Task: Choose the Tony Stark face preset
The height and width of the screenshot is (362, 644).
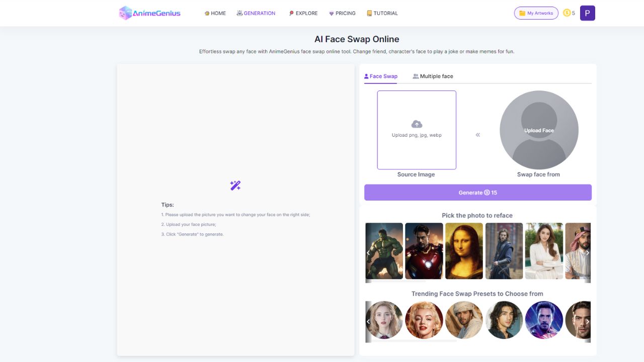Action: (544, 320)
